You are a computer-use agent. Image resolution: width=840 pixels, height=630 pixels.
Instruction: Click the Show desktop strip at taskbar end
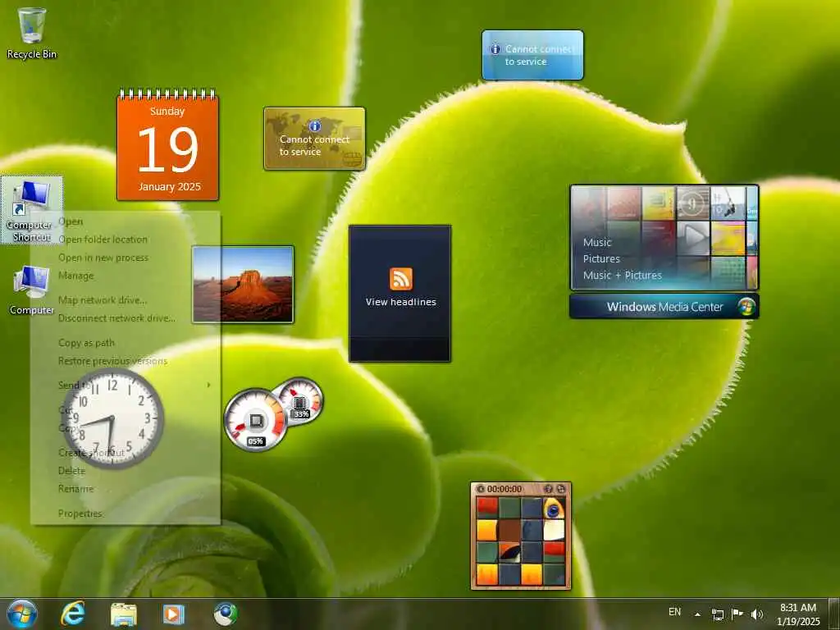pyautogui.click(x=835, y=614)
